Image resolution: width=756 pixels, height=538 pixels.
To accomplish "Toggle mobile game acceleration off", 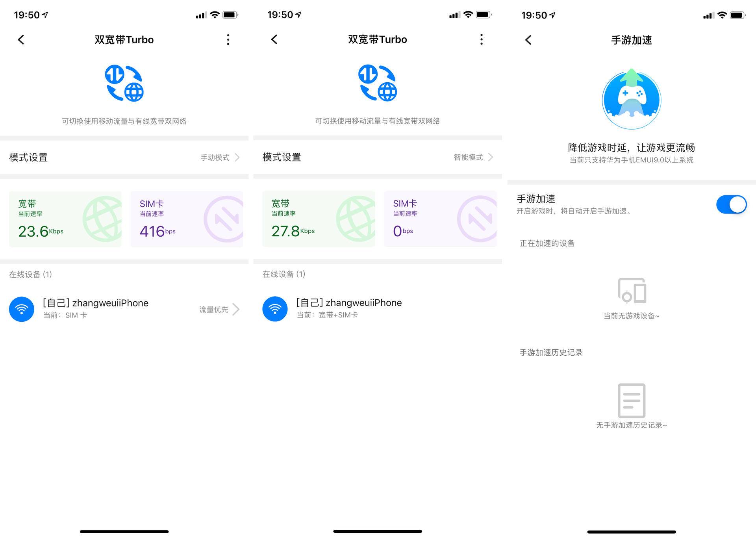I will (731, 204).
